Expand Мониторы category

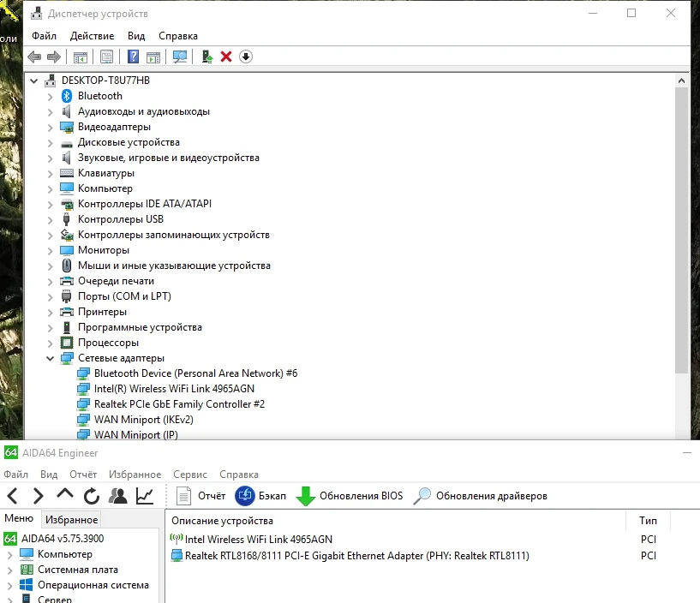click(x=50, y=250)
